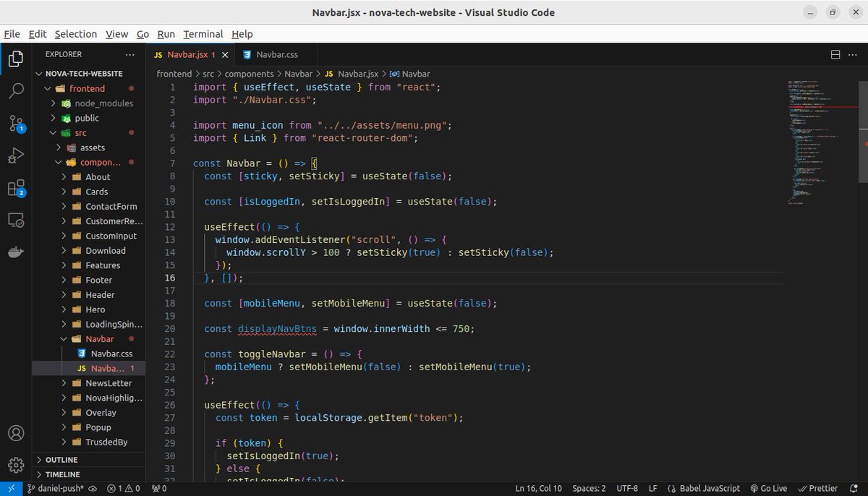Open the Explorer view in activity bar
Screen dimensions: 868x496
tap(16, 59)
